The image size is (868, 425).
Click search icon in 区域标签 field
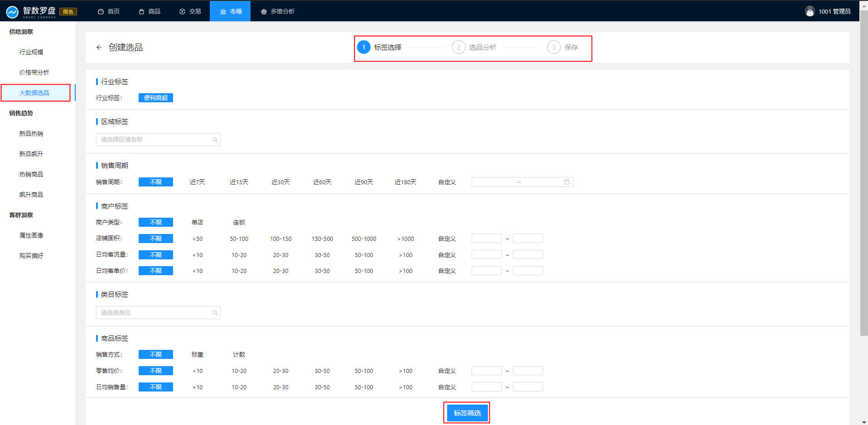(215, 140)
